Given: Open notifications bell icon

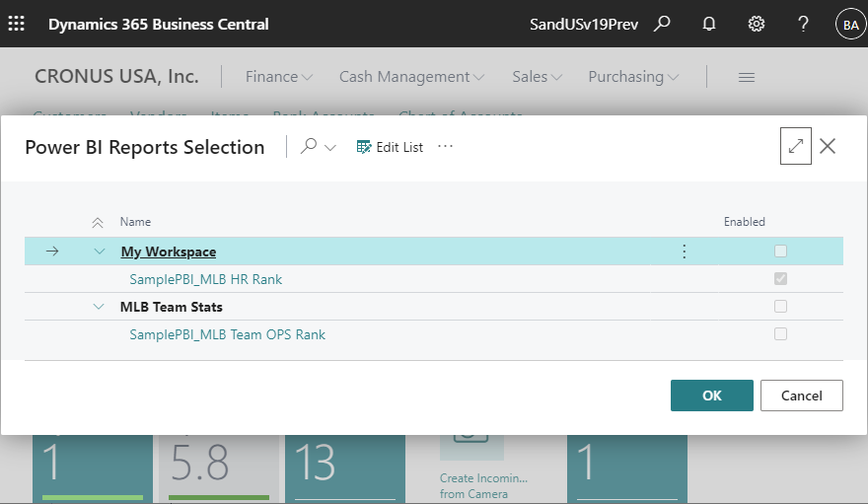Looking at the screenshot, I should (x=709, y=24).
